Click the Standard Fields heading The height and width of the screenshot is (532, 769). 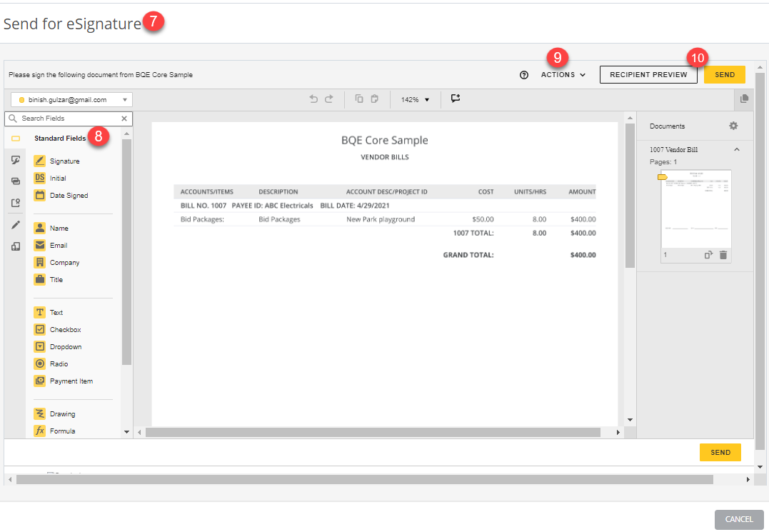click(60, 139)
